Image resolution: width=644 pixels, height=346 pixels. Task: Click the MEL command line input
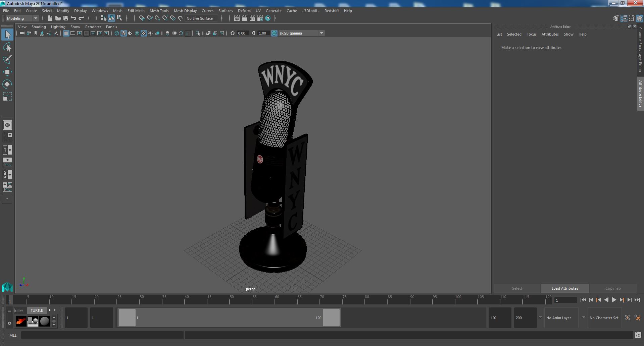pyautogui.click(x=102, y=335)
